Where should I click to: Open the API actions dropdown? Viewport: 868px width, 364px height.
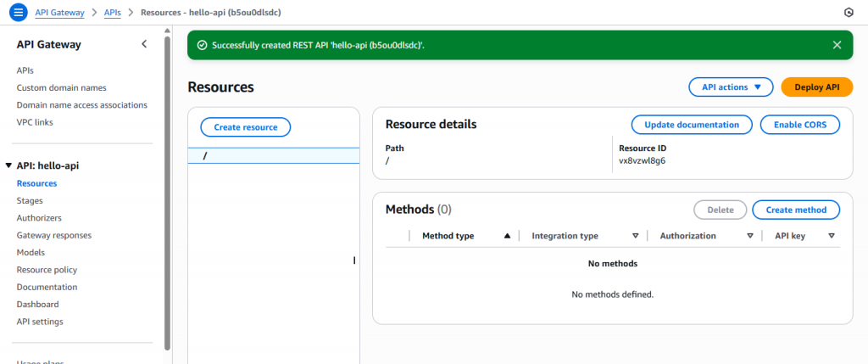coord(731,87)
